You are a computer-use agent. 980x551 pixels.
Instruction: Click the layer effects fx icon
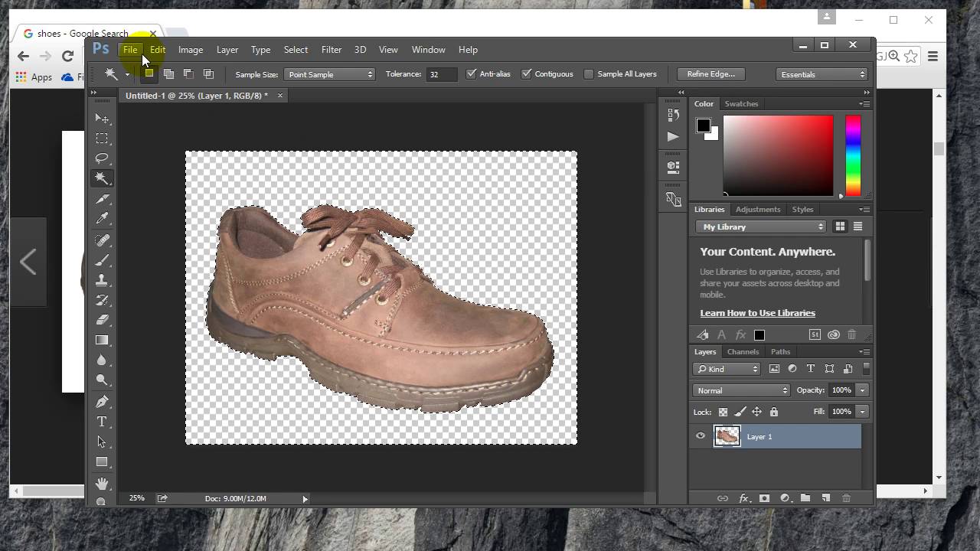743,498
